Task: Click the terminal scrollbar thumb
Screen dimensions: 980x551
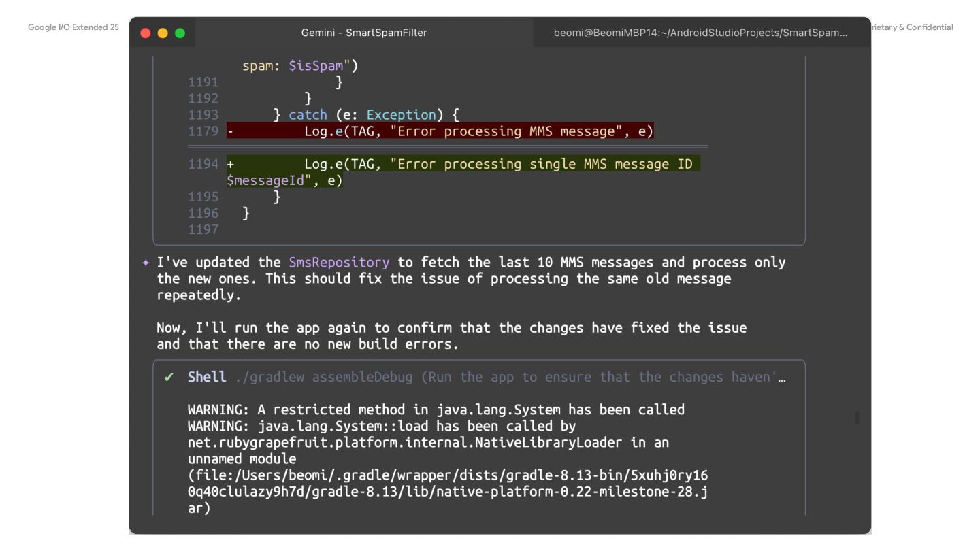Action: pos(857,418)
